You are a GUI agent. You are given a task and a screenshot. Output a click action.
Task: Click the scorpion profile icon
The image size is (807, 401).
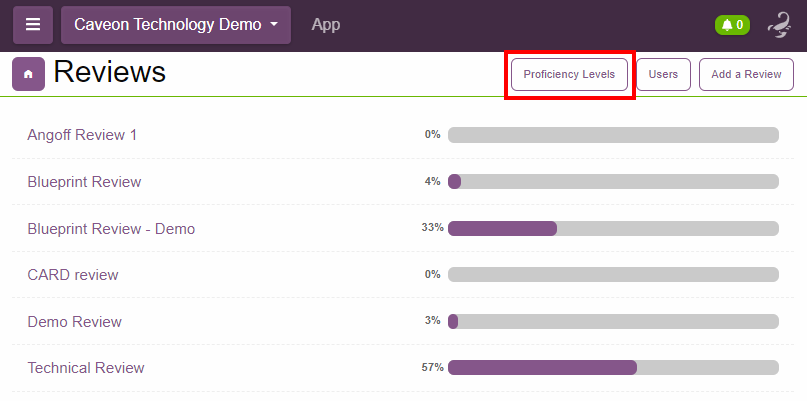click(779, 25)
